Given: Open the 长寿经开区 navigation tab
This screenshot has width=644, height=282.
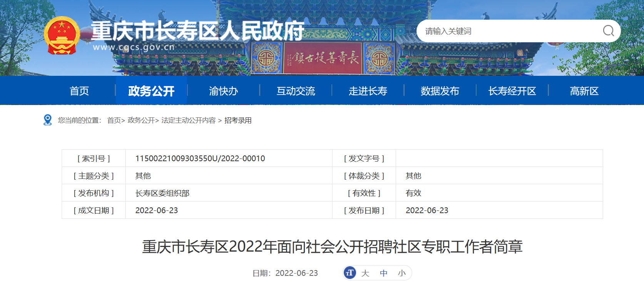Looking at the screenshot, I should click(512, 91).
